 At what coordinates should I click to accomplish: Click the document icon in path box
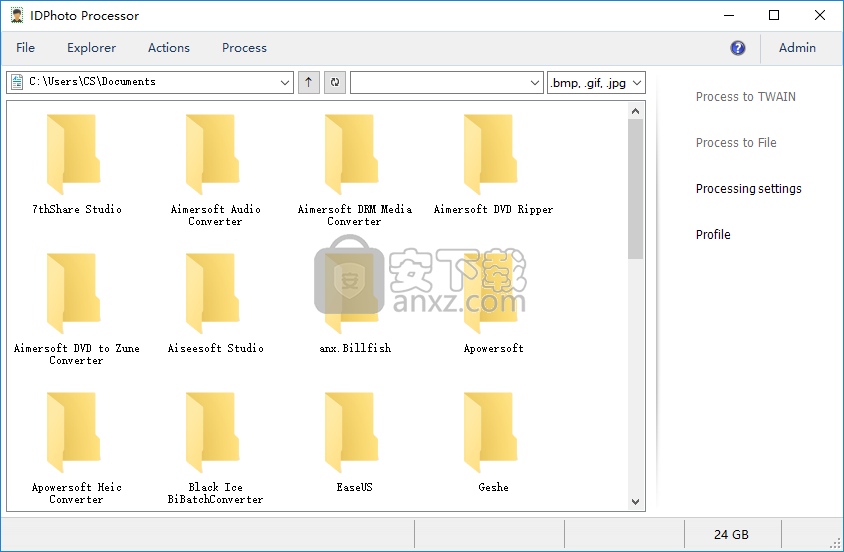17,82
